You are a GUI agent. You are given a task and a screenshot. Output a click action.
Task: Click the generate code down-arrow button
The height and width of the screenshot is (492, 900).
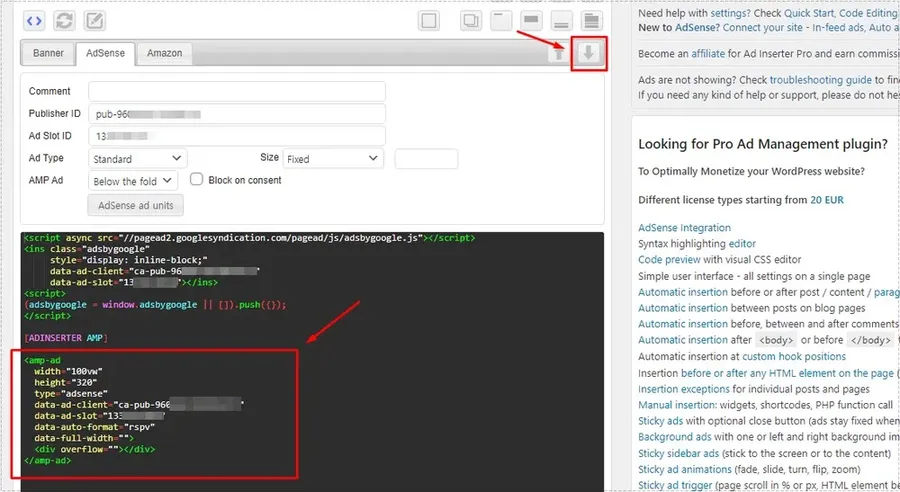click(588, 53)
